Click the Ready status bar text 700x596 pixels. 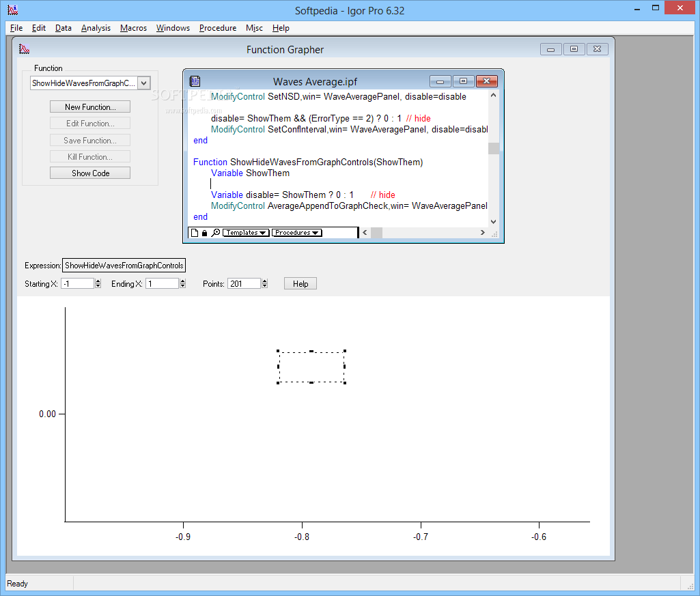coord(17,584)
